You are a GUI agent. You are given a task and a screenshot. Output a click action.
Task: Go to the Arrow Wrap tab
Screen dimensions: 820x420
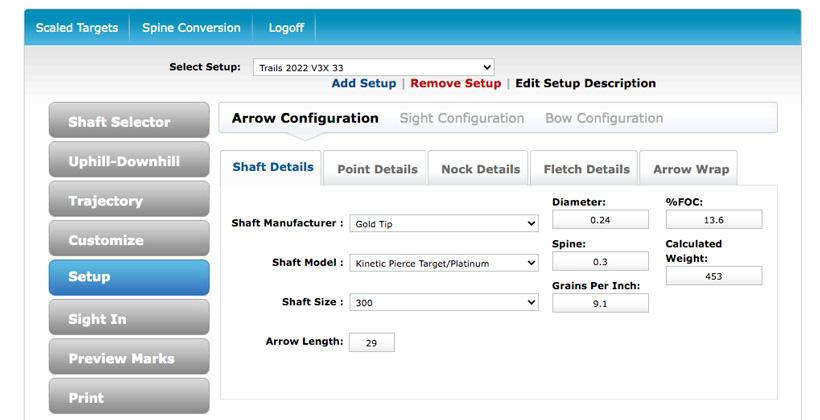click(691, 169)
